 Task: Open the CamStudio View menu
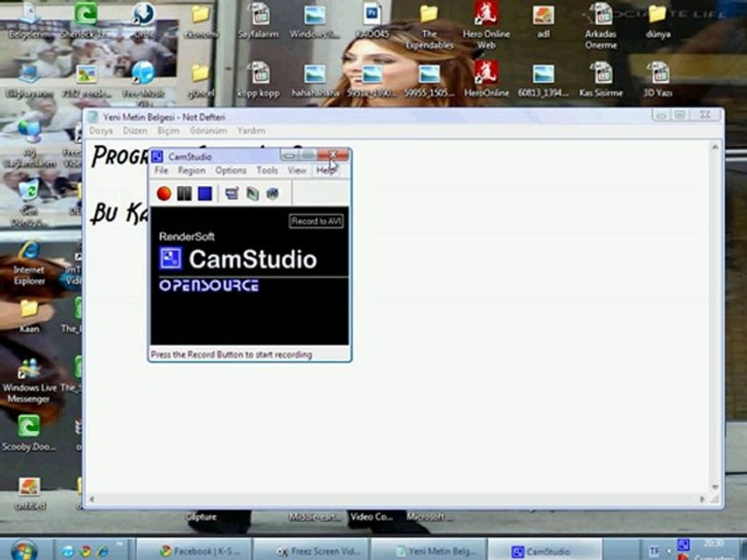pyautogui.click(x=296, y=170)
